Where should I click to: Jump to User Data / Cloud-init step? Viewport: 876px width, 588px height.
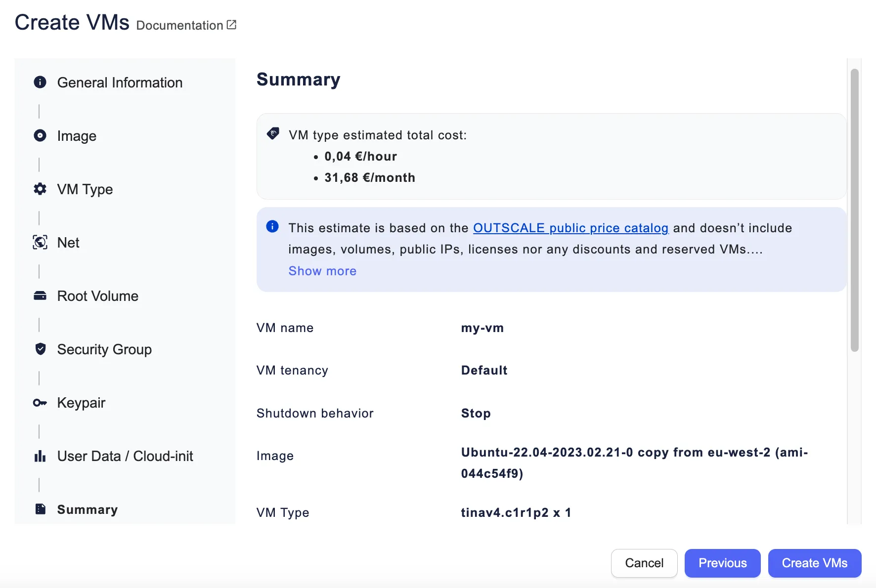click(125, 456)
